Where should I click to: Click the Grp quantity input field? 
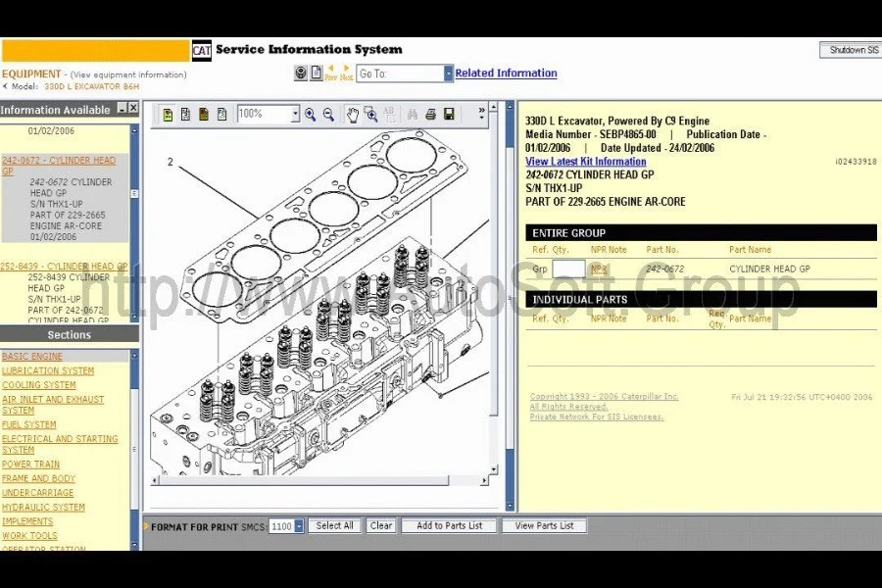[568, 269]
